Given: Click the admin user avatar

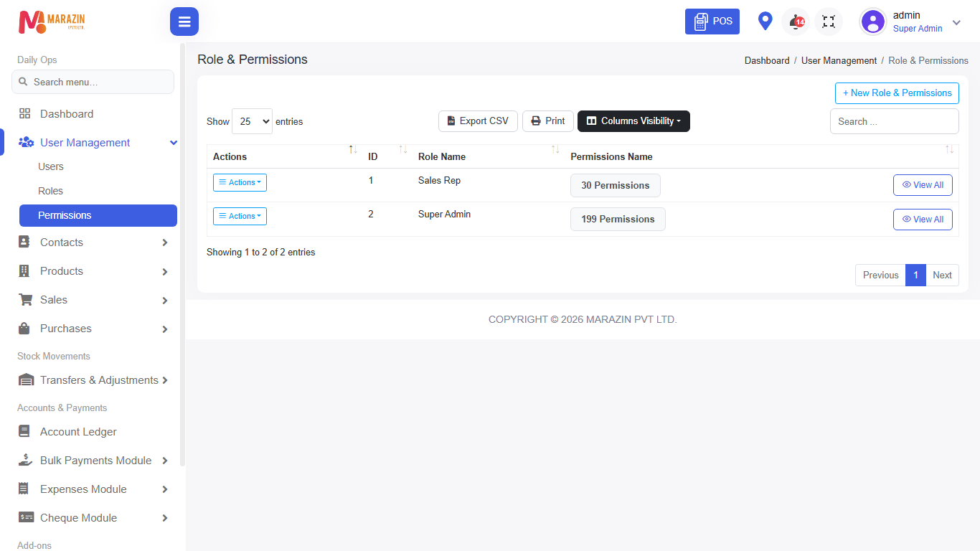Looking at the screenshot, I should [x=873, y=22].
